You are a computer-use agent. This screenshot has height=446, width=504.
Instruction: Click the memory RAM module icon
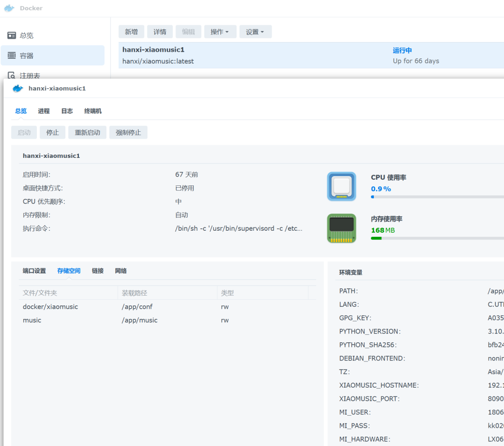[341, 228]
